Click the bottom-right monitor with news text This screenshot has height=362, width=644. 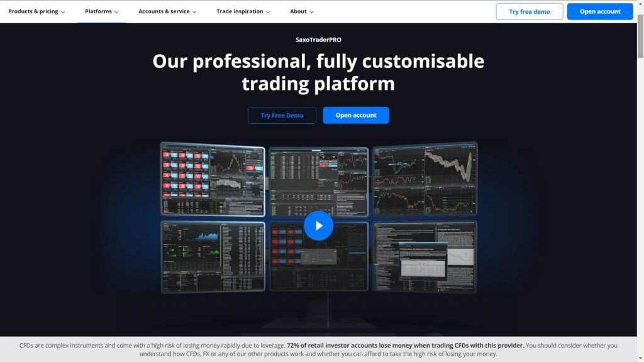425,256
